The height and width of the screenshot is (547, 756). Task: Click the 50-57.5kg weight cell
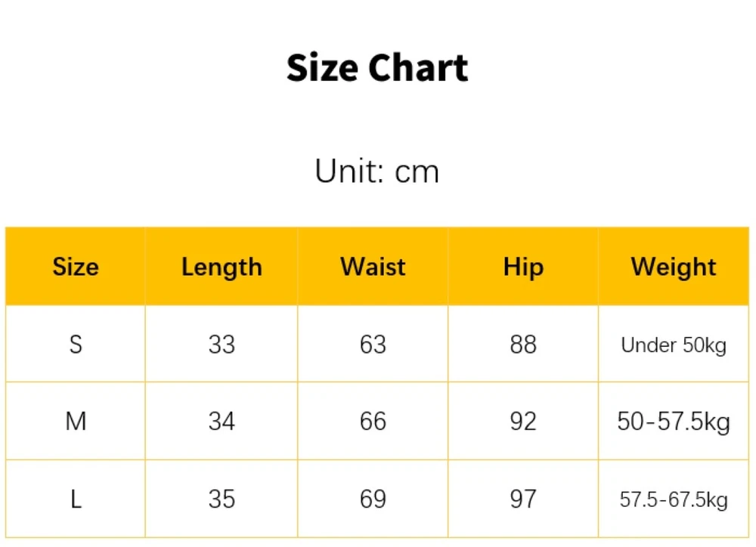(674, 421)
